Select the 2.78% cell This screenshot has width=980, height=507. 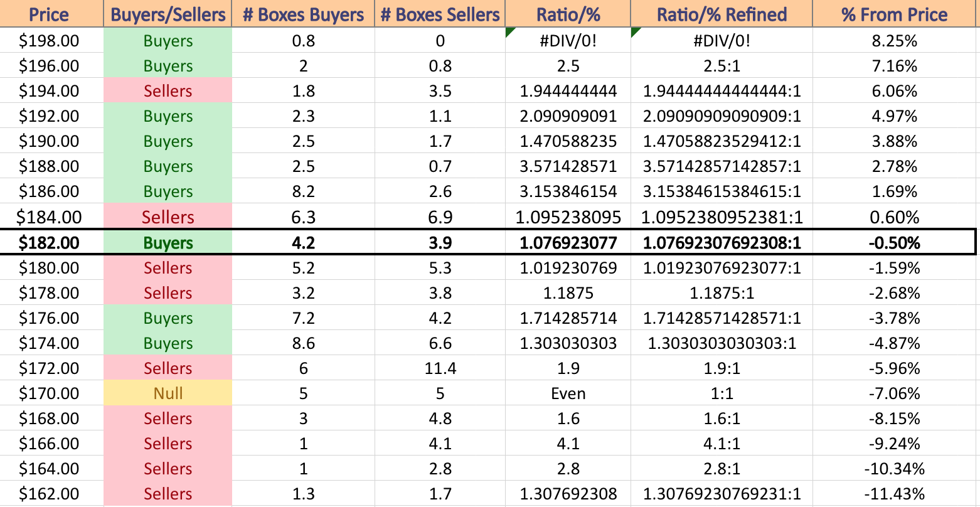point(895,166)
